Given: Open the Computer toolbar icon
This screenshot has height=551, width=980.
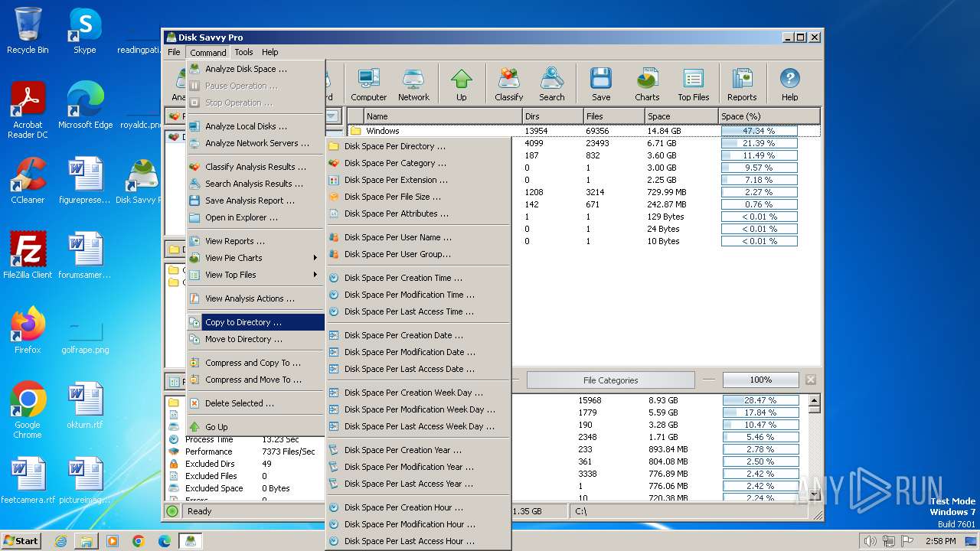Looking at the screenshot, I should coord(369,84).
